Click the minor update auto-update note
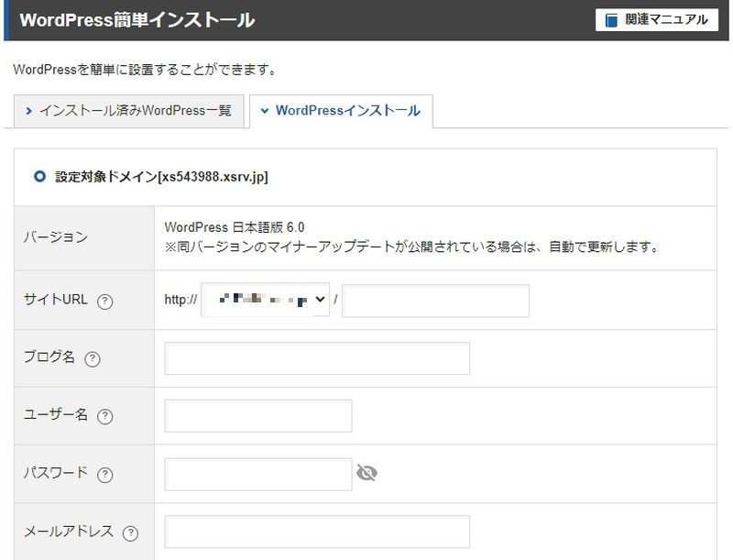Viewport: 733px width, 560px height. [411, 247]
